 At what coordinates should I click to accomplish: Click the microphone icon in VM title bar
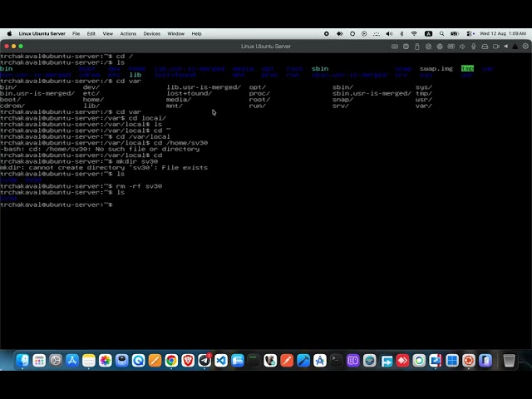(x=473, y=47)
